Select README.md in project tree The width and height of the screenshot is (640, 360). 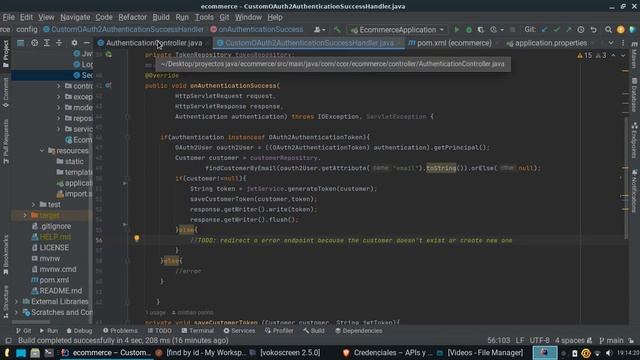coord(57,291)
